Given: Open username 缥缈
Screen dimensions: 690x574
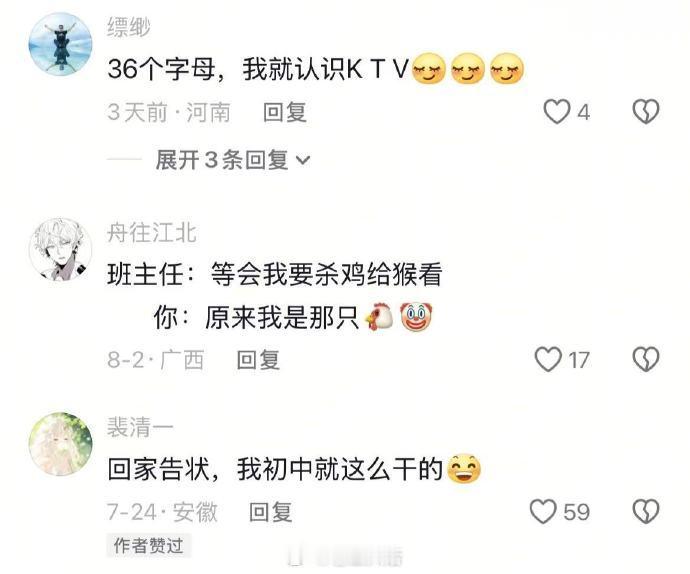Looking at the screenshot, I should (x=128, y=27).
